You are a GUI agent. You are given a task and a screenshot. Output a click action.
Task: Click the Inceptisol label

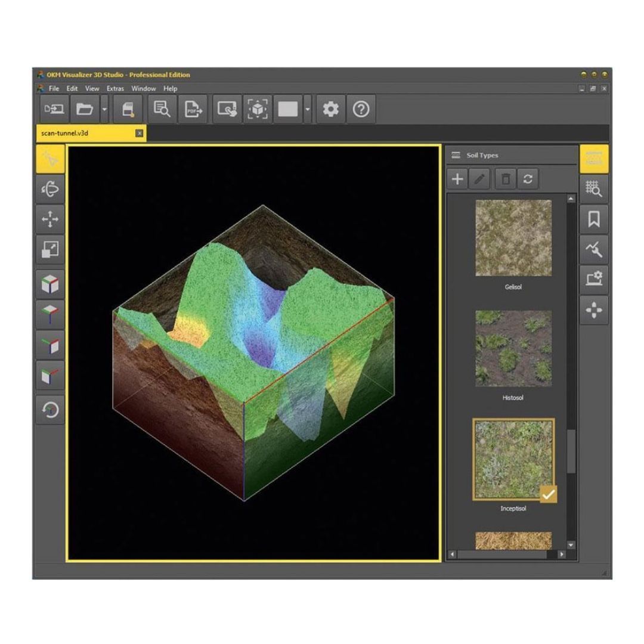pyautogui.click(x=513, y=509)
